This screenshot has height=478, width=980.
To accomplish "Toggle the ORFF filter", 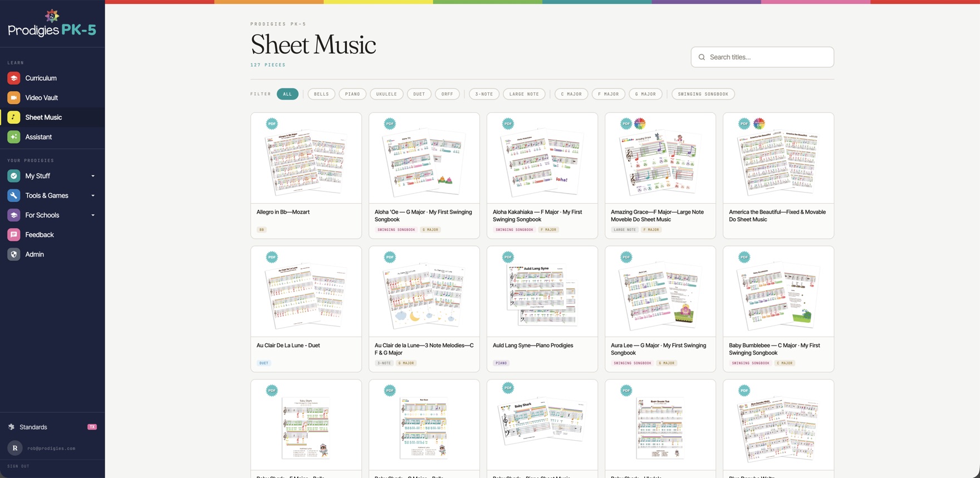I will click(x=447, y=94).
